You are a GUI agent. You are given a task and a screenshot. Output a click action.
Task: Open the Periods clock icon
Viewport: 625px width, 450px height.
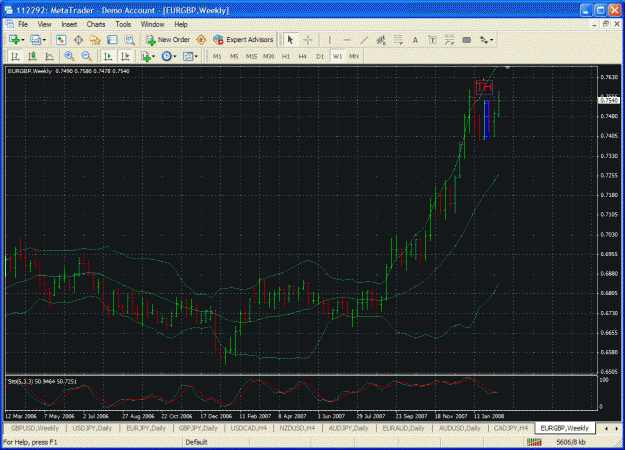(167, 56)
